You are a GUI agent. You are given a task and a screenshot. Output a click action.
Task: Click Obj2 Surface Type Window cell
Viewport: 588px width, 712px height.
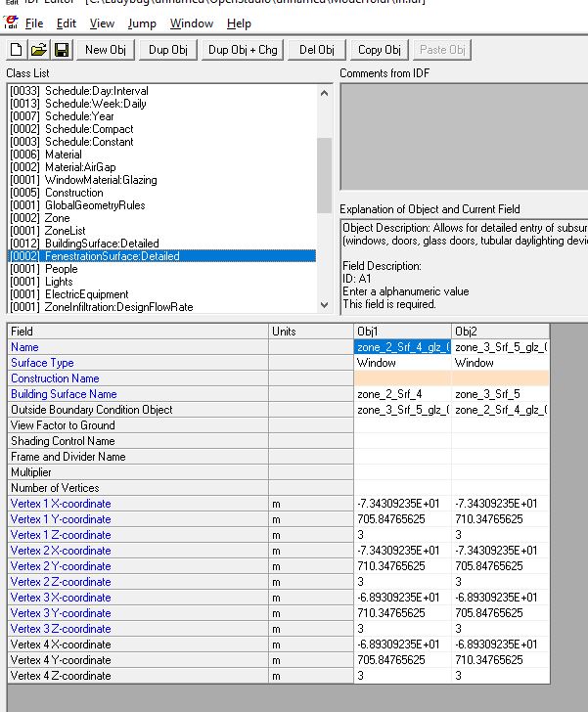click(500, 363)
